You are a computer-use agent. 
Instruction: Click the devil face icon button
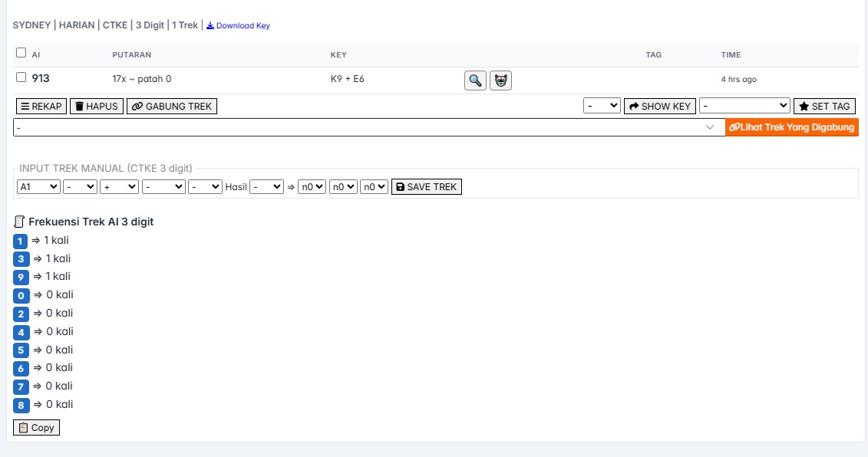coord(500,80)
